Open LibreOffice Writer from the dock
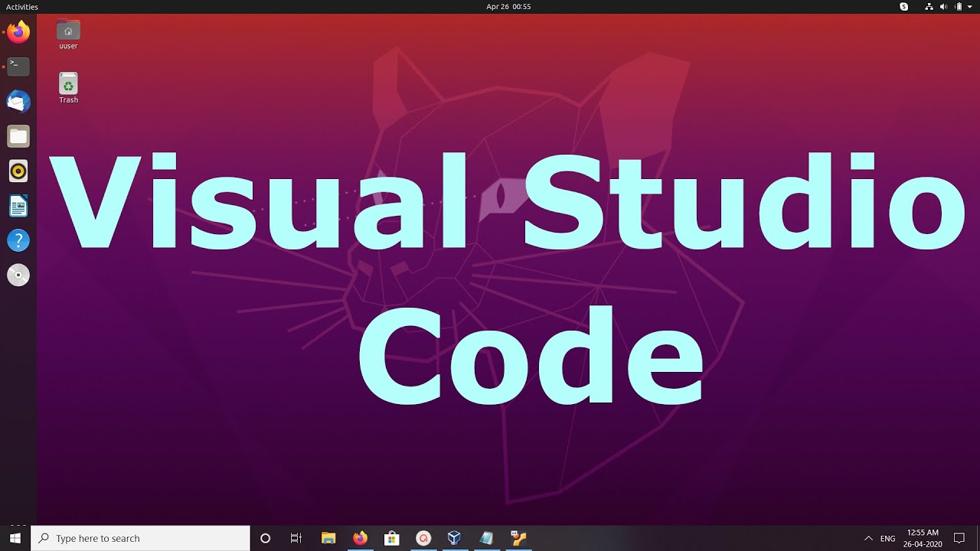This screenshot has width=980, height=551. coord(18,206)
